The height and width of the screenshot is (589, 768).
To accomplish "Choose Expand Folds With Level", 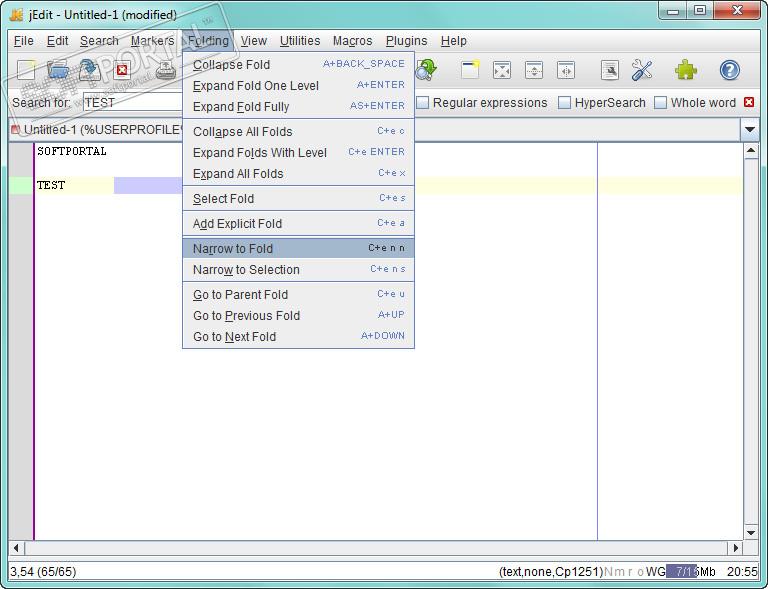I will point(298,153).
